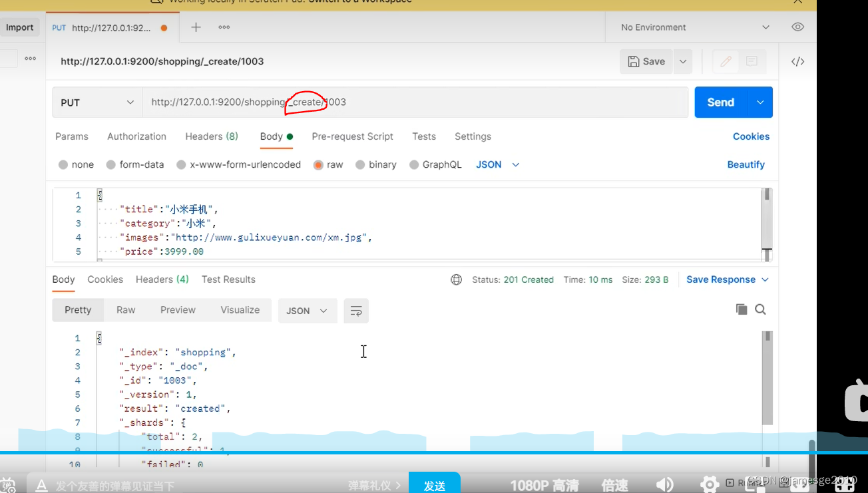Switch to the Authorization tab
The image size is (868, 493).
137,136
